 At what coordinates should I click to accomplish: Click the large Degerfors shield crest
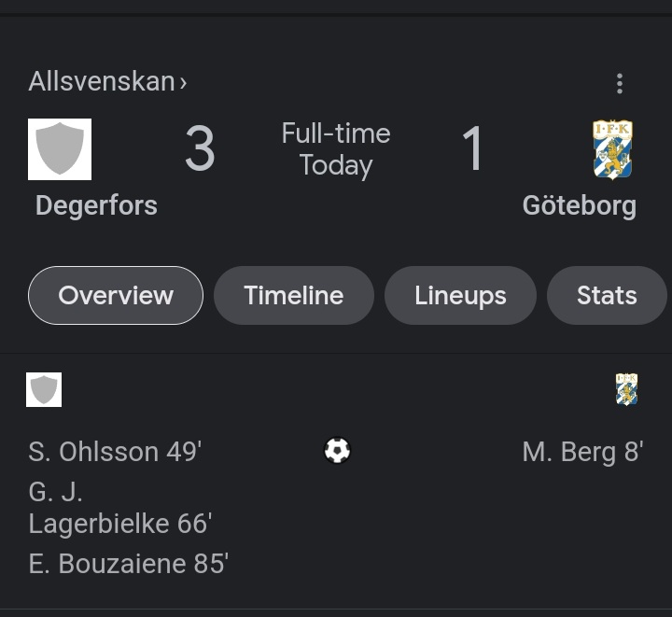60,149
